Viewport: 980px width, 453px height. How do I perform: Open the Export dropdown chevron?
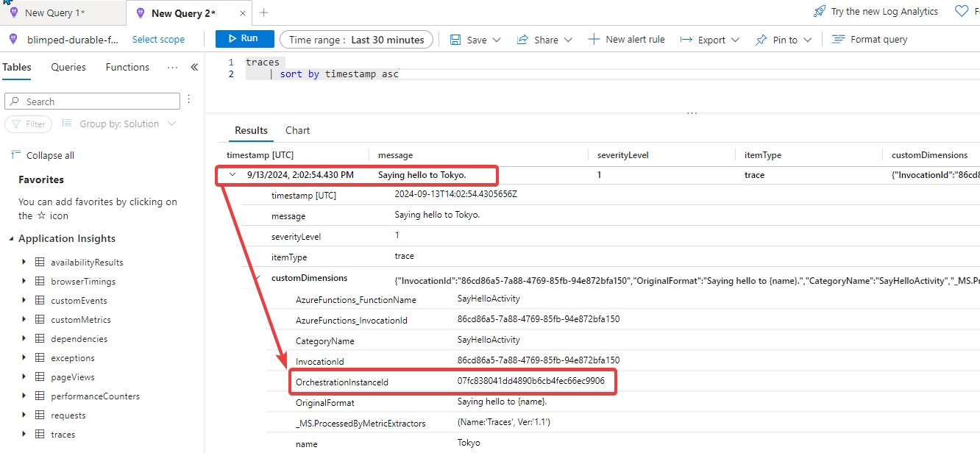click(736, 40)
